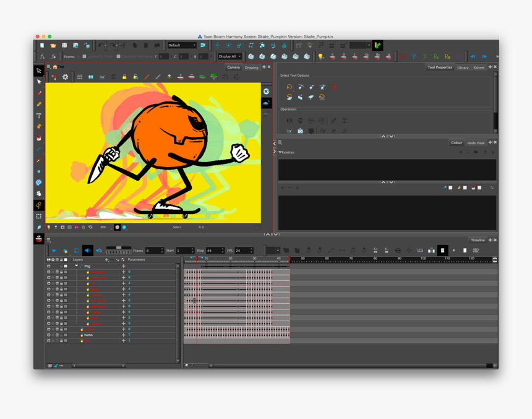Select the Line tool
The width and height of the screenshot is (532, 419).
coord(39,149)
